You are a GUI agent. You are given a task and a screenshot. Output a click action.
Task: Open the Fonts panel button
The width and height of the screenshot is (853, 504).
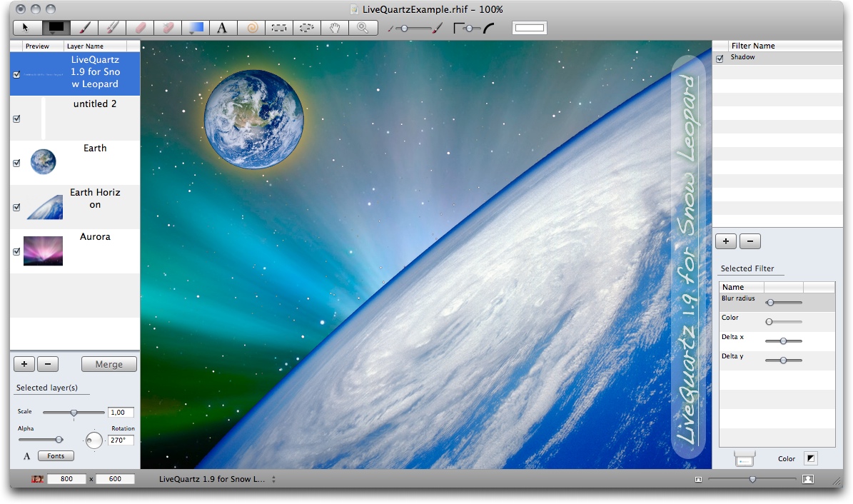[56, 456]
